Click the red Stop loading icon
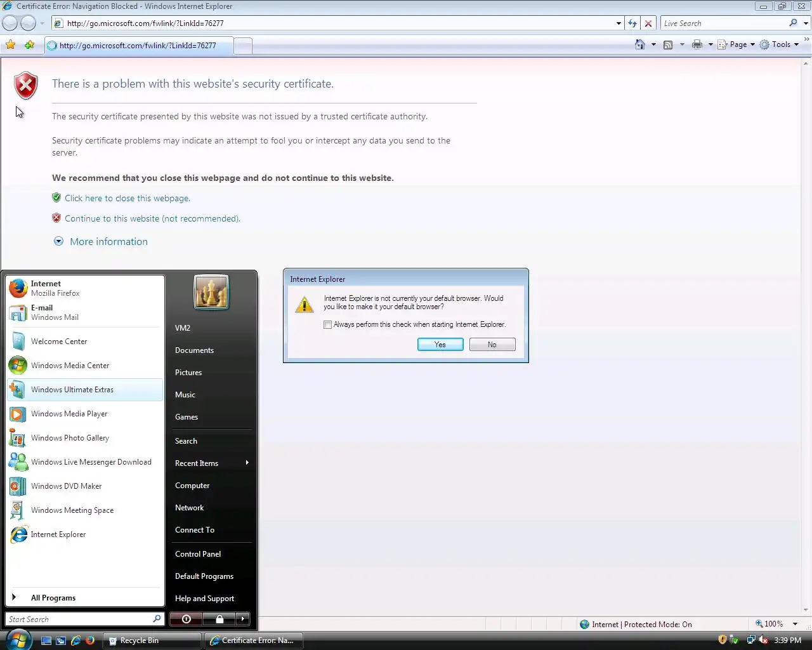This screenshot has width=812, height=650. [x=648, y=23]
